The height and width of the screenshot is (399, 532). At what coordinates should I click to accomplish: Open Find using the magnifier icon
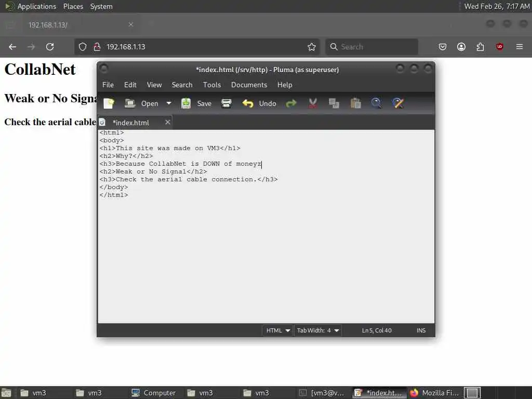point(376,103)
